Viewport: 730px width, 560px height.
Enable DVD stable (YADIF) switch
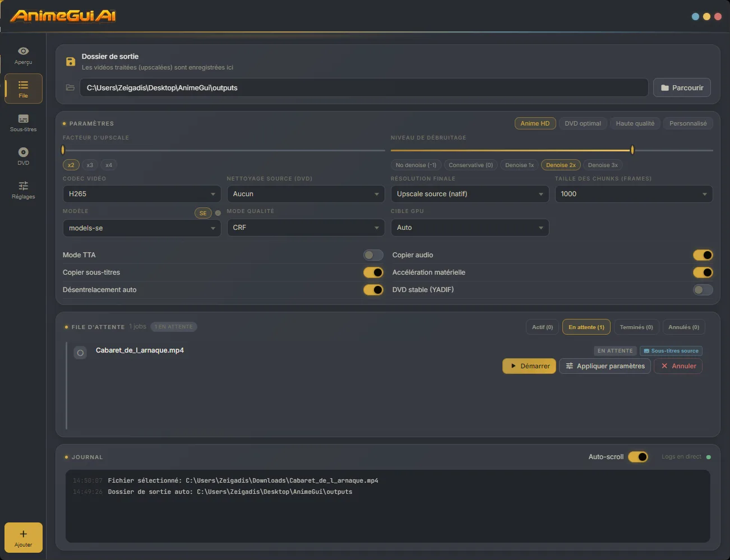coord(703,290)
